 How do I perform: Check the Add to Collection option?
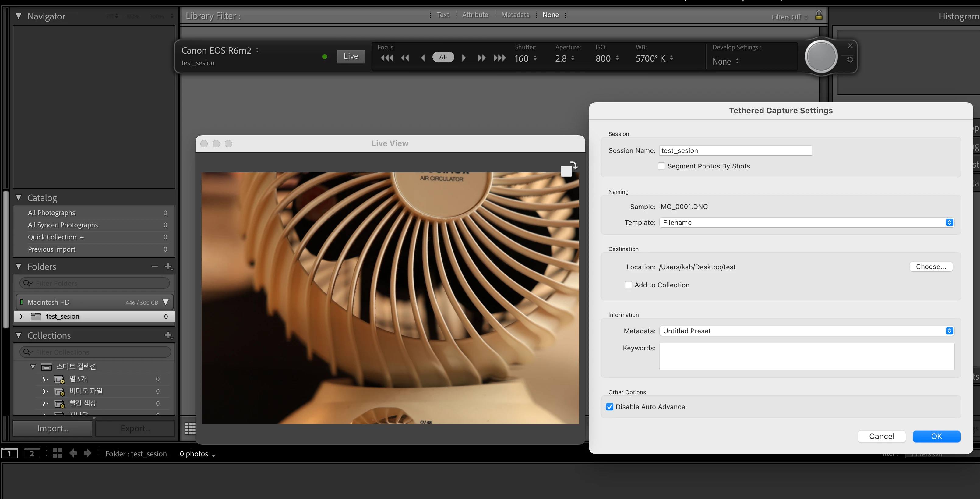pos(629,285)
